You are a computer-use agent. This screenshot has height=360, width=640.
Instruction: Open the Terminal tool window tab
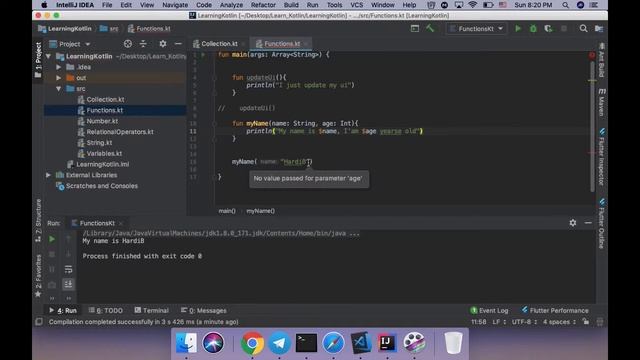point(151,310)
